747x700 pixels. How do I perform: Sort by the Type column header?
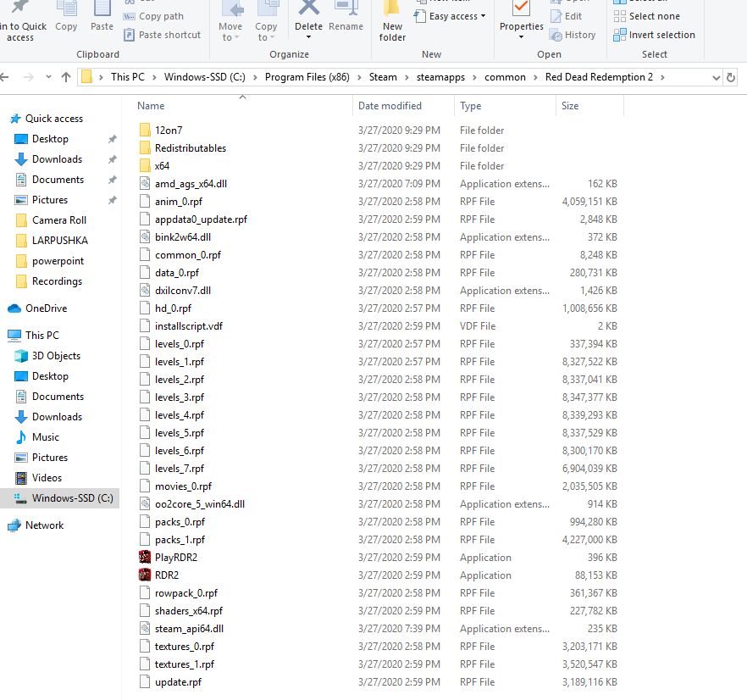point(470,106)
